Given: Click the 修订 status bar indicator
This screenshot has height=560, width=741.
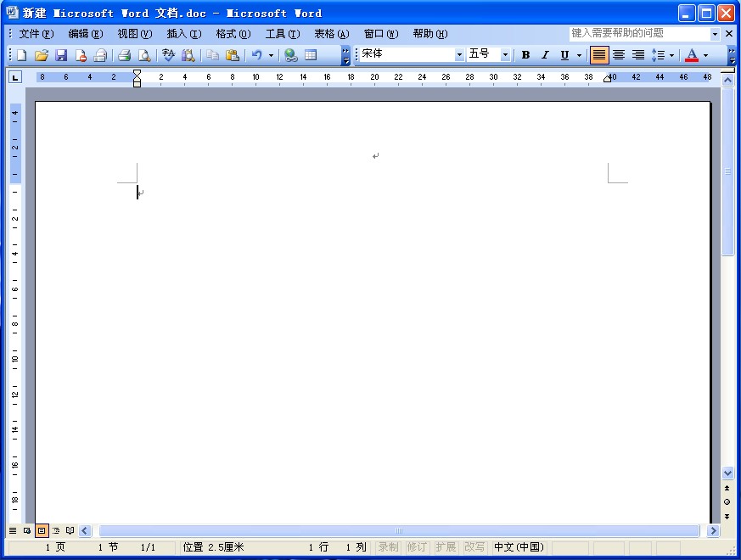Looking at the screenshot, I should click(417, 546).
